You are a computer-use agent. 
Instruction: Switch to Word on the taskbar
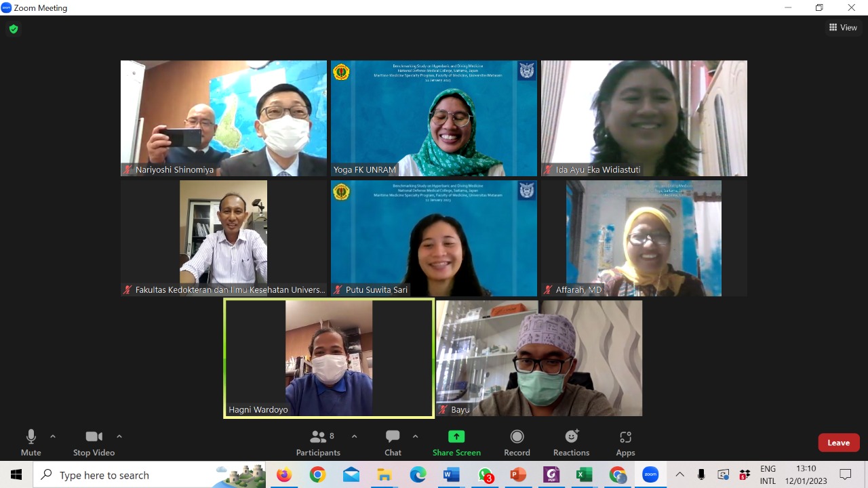[x=451, y=474]
